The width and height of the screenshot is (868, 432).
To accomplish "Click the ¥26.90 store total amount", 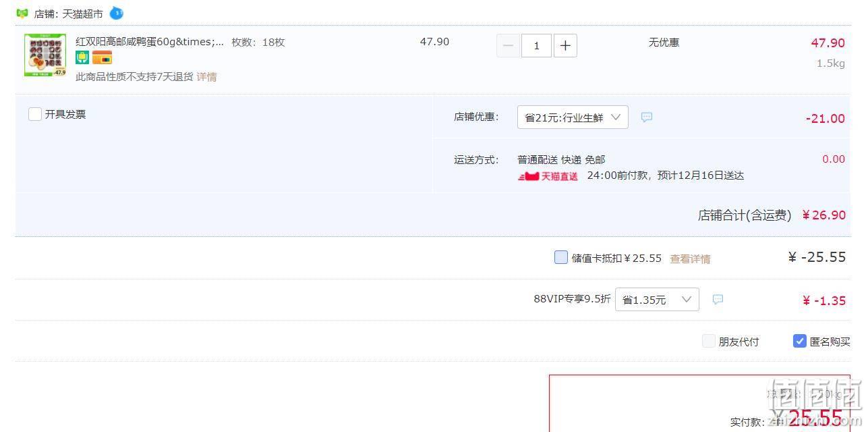I will coord(823,215).
